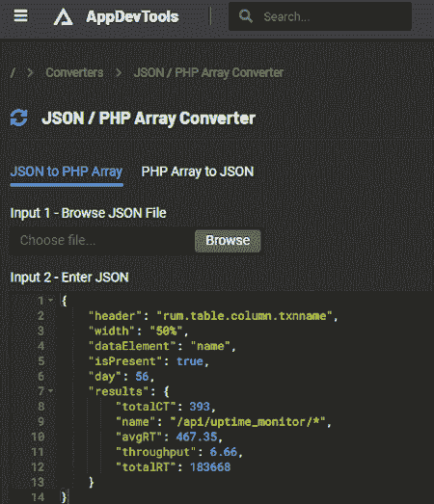Go to root slash breadcrumb
Viewport: 434px width, 504px height.
13,72
